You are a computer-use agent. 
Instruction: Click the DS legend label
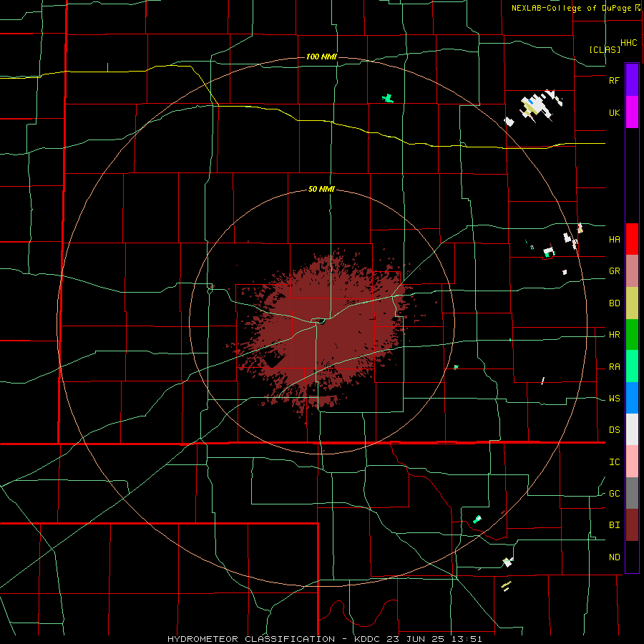pos(614,430)
